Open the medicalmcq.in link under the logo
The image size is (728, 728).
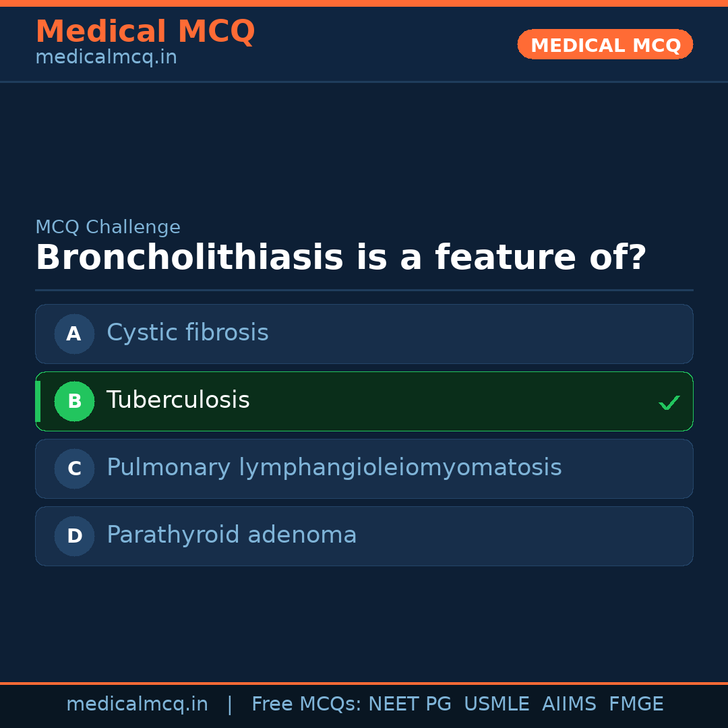pyautogui.click(x=106, y=57)
